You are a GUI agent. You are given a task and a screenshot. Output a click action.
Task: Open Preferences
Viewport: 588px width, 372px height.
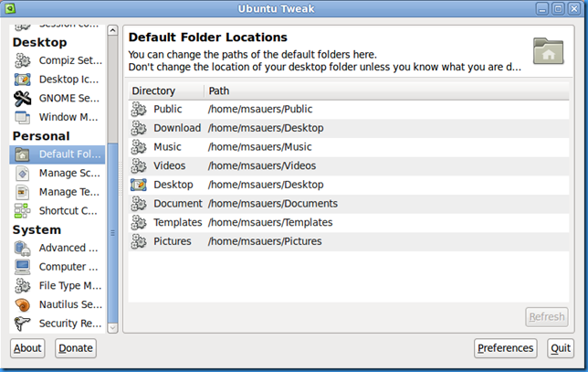point(505,348)
